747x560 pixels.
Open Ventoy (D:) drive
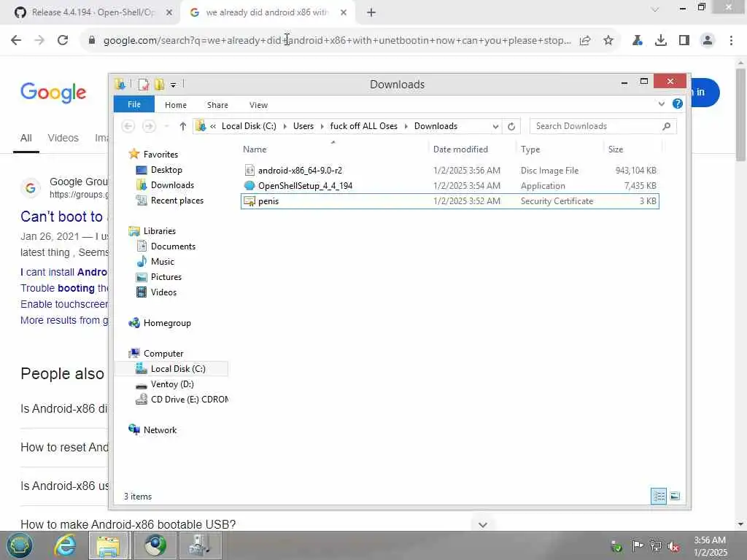[x=172, y=384]
